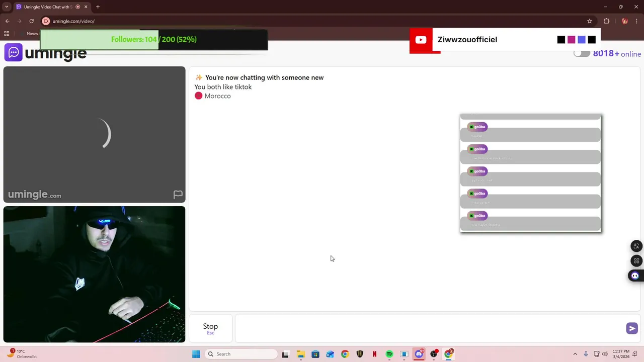
Task: Open Discord from taskbar
Action: [x=419, y=354]
